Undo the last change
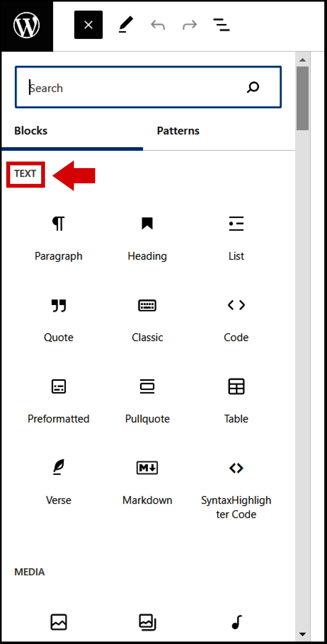Image resolution: width=327 pixels, height=644 pixels. click(158, 25)
